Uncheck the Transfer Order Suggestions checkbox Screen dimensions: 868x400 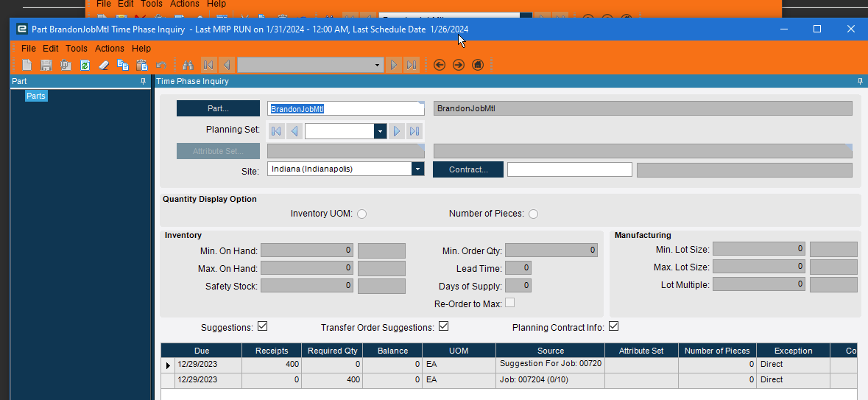(x=443, y=326)
